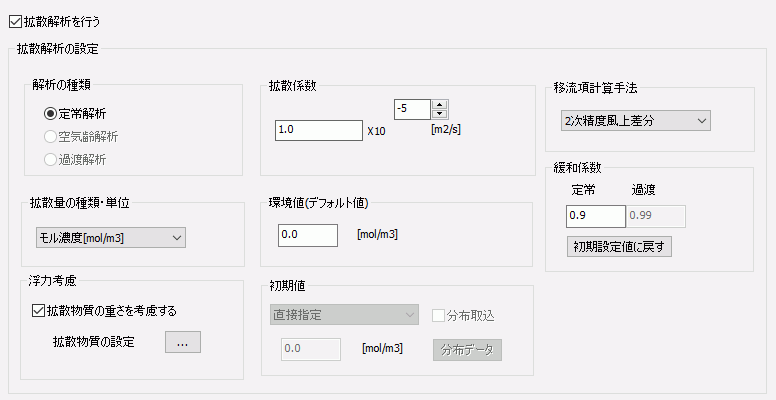The image size is (776, 400).
Task: Decrease the diffusion exponent with down arrow
Action: pos(439,113)
